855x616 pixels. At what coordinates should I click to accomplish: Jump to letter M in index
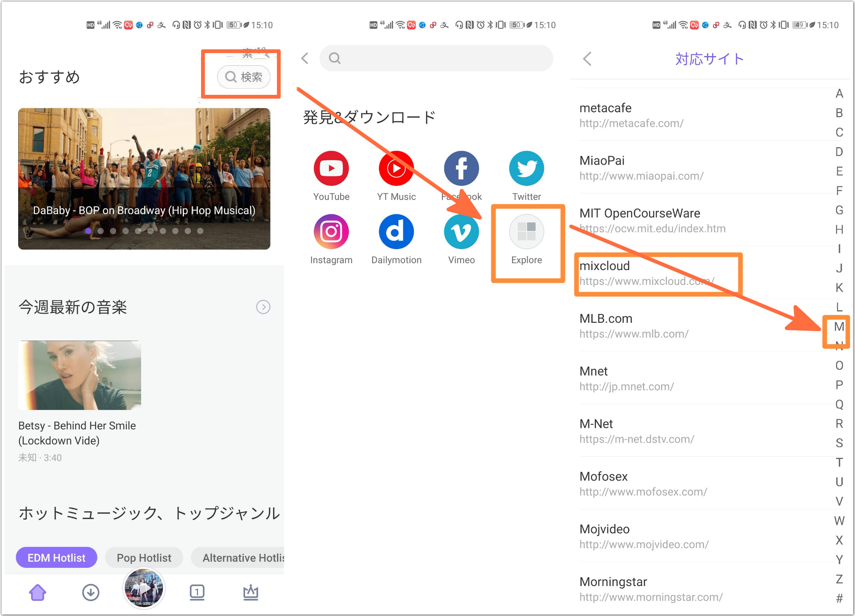[x=839, y=326]
